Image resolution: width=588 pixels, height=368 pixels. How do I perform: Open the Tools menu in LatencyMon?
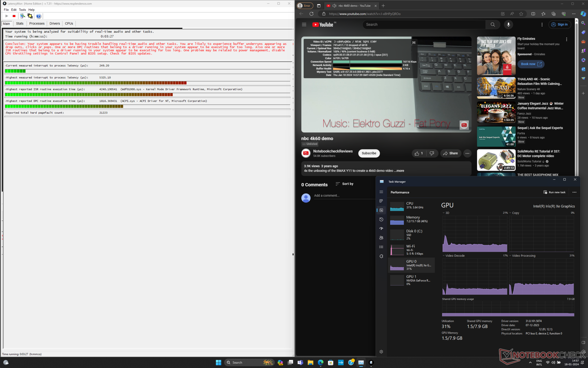22,10
